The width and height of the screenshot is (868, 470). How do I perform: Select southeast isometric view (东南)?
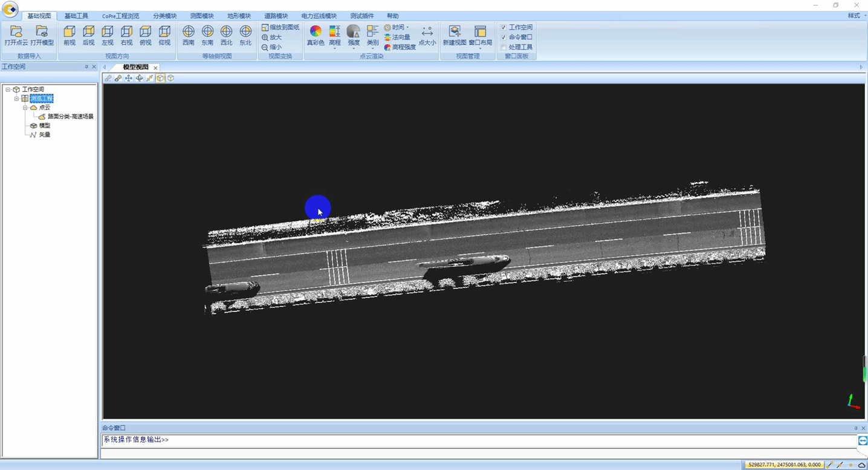(207, 36)
